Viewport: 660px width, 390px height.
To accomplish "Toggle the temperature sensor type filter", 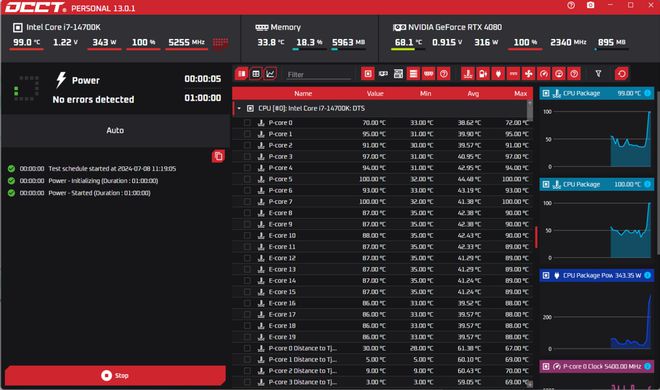I will (468, 74).
